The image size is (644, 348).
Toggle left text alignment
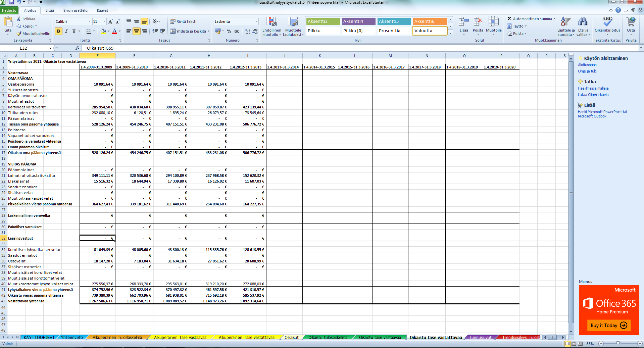pos(129,31)
